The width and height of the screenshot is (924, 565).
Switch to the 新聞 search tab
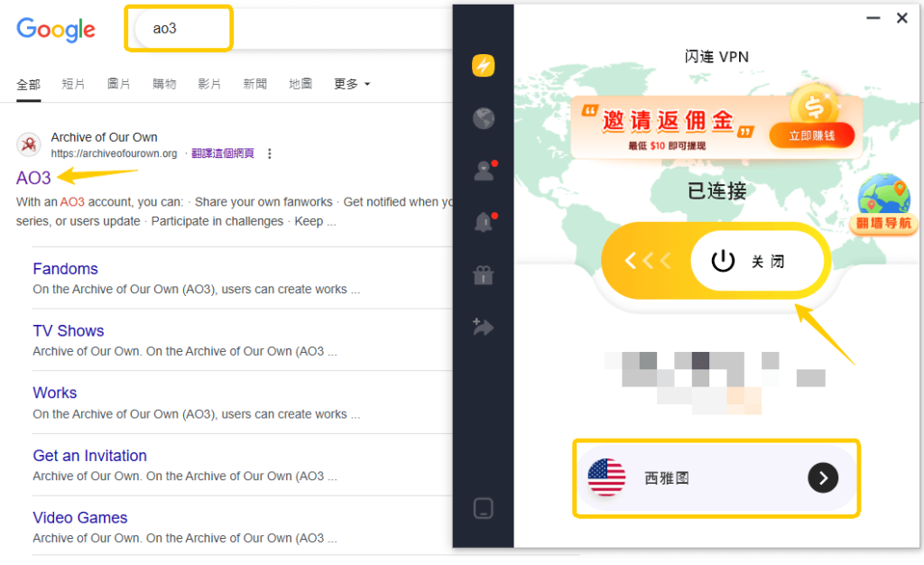(254, 84)
